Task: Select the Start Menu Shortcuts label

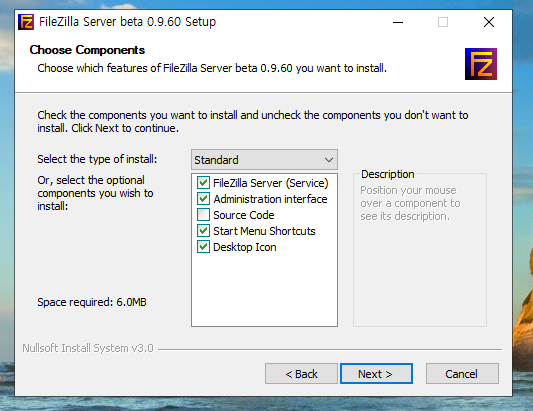Action: tap(264, 231)
